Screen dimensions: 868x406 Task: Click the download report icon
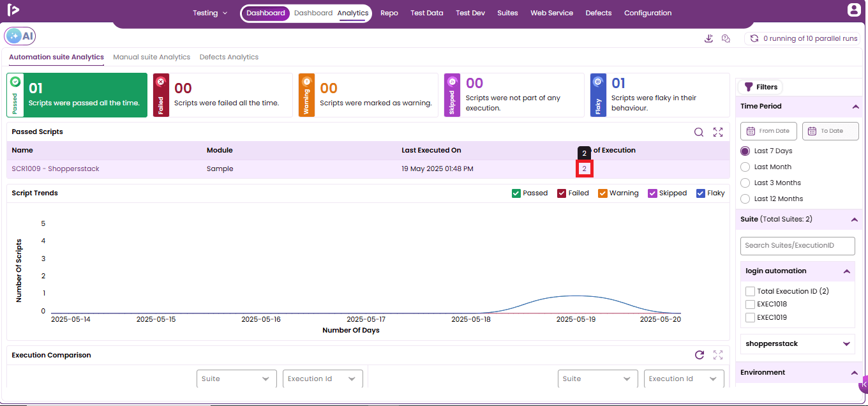tap(708, 38)
